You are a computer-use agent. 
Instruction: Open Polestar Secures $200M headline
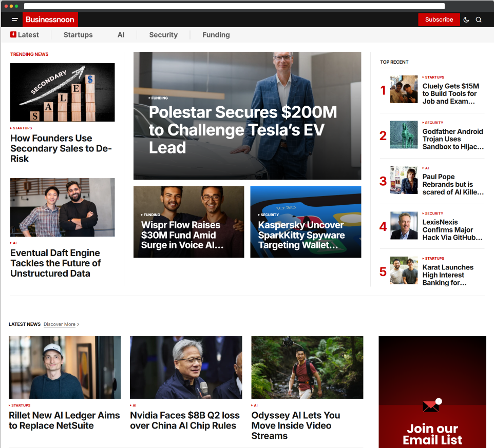point(243,129)
